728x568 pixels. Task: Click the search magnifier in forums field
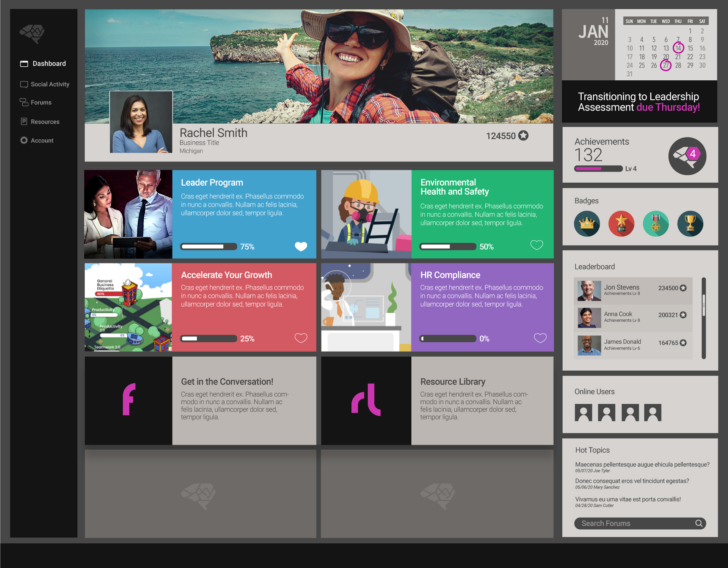pos(698,523)
